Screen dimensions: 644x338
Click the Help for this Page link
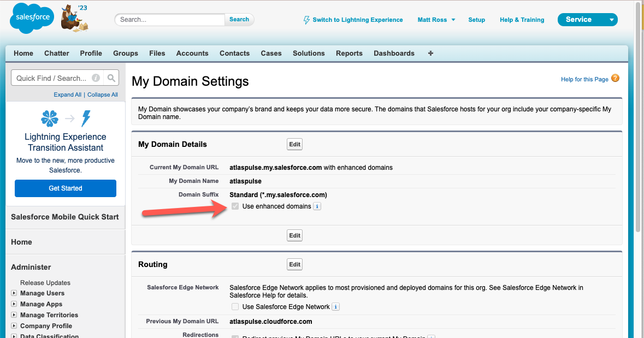pyautogui.click(x=584, y=79)
